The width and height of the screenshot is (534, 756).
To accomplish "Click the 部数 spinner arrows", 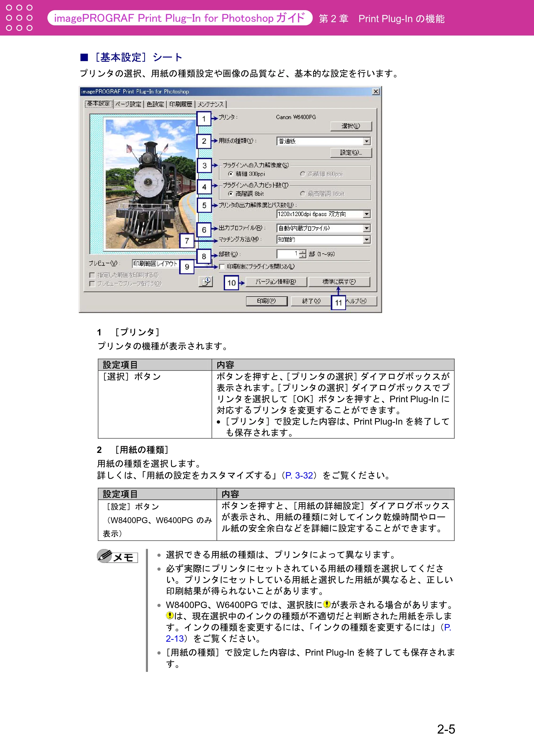I will point(303,254).
